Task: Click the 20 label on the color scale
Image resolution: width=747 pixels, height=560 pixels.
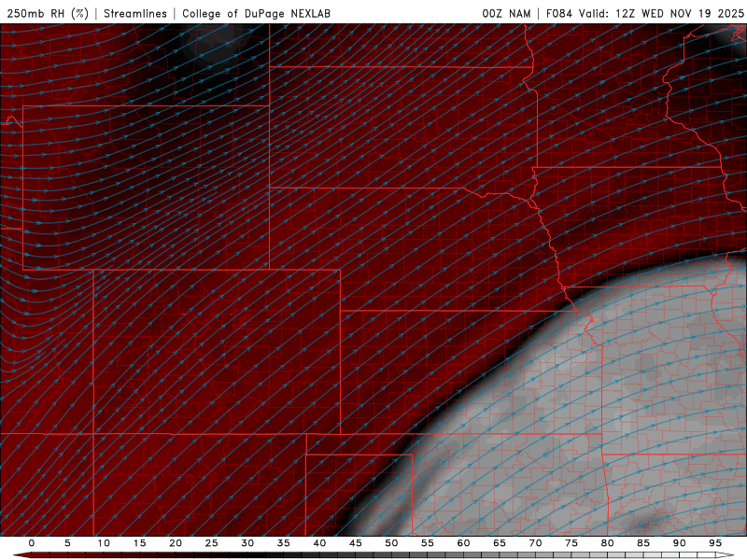Action: 176,543
